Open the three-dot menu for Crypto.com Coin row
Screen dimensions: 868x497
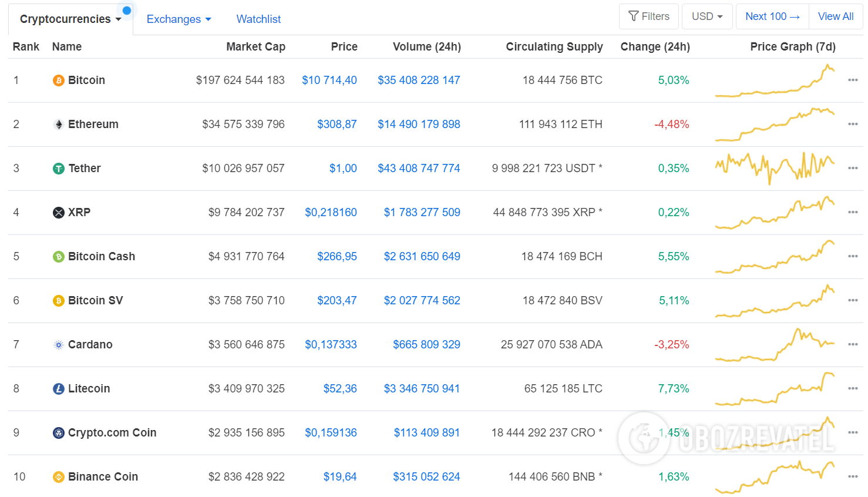(x=853, y=432)
